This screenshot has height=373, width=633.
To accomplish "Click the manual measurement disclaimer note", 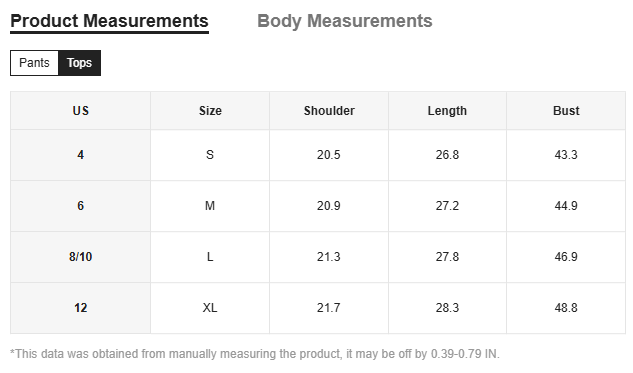I will (255, 354).
